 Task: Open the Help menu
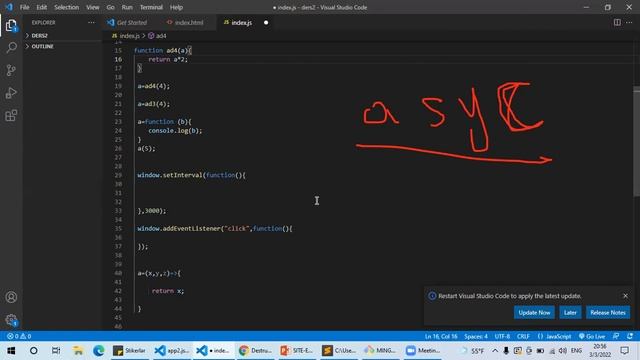click(x=176, y=7)
